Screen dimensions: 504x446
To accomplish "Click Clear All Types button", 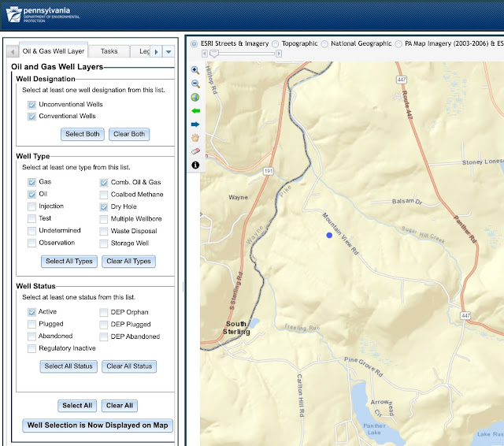I will coord(128,262).
